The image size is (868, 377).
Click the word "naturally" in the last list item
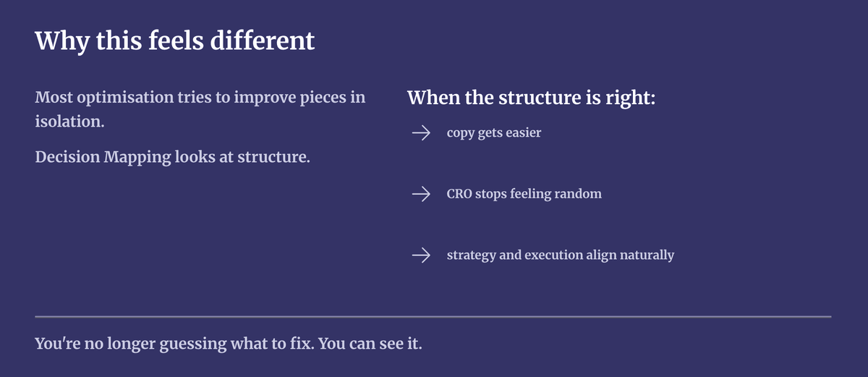coord(645,255)
